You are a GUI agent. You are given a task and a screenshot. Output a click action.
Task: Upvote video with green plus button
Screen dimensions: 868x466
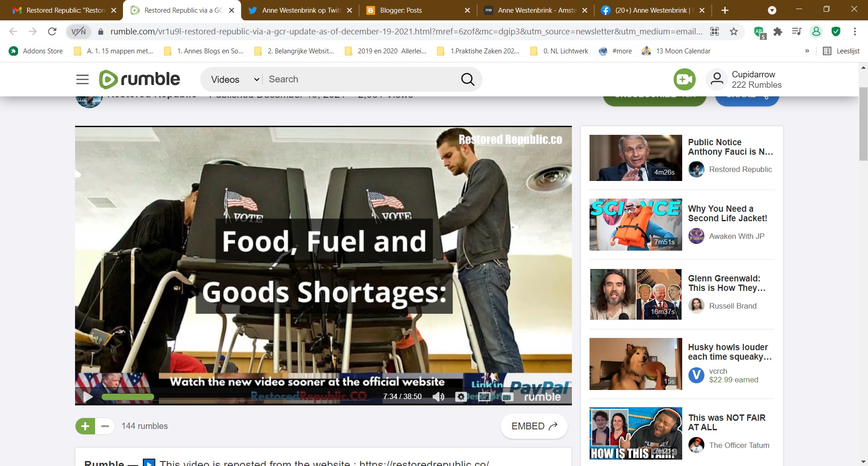(x=85, y=426)
